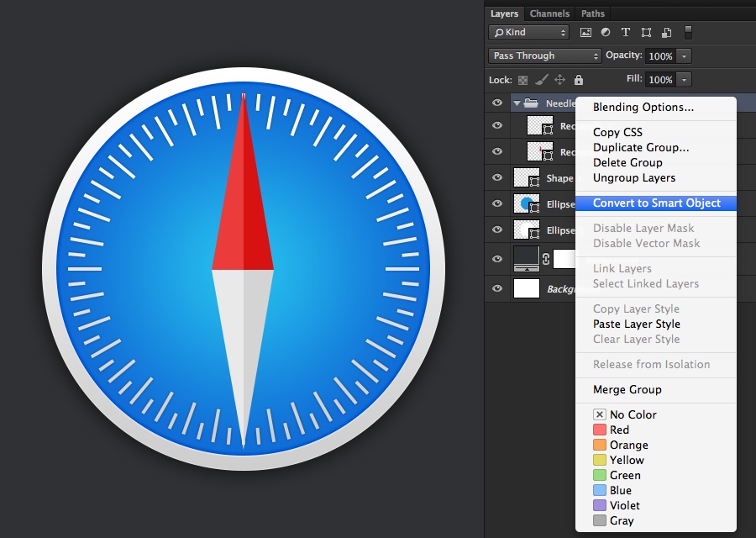
Task: Click the white Ellipse layer thumbnail
Action: point(527,229)
